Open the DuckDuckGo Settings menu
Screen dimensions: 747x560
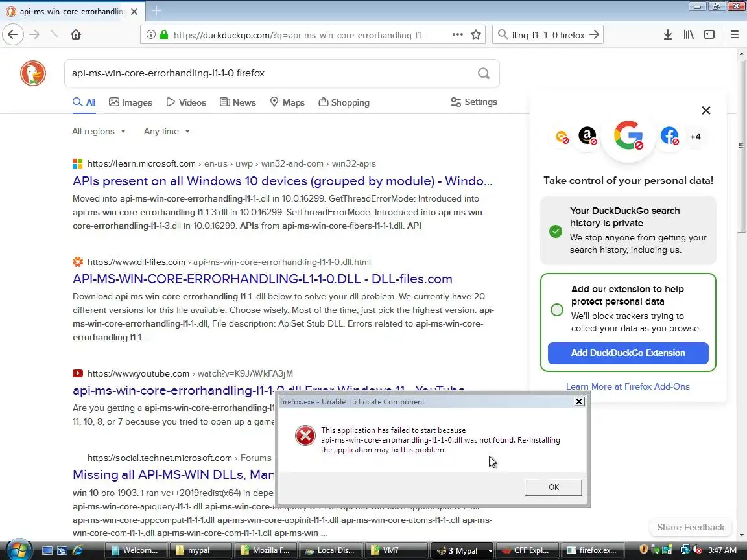click(x=474, y=102)
